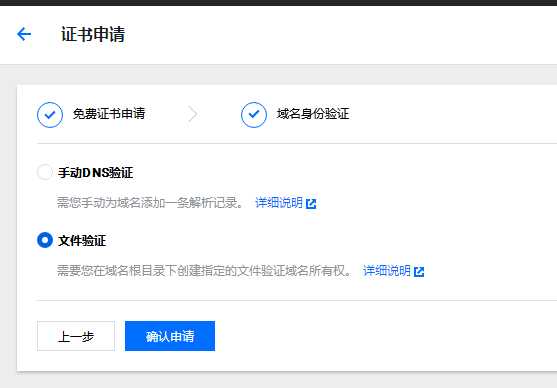Open 详细说明 link for DNS verification

pos(279,203)
